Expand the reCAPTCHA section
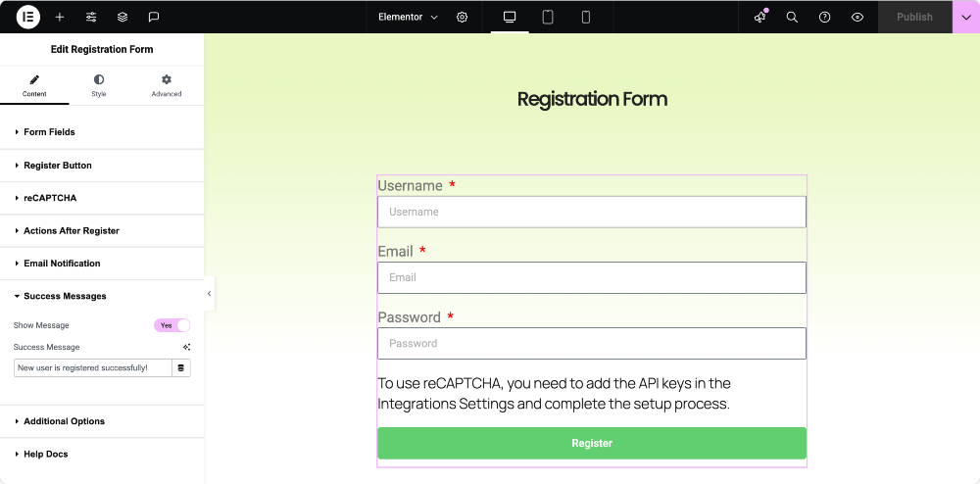The image size is (980, 484). [x=102, y=198]
